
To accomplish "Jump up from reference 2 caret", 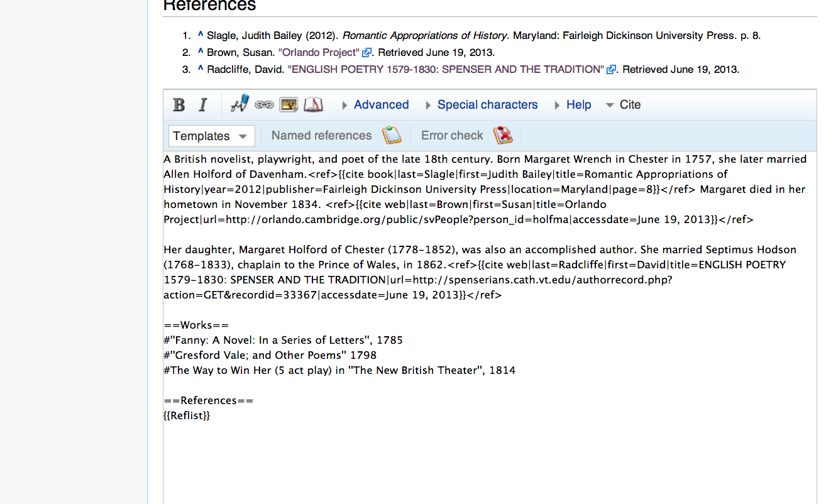I will [x=201, y=52].
